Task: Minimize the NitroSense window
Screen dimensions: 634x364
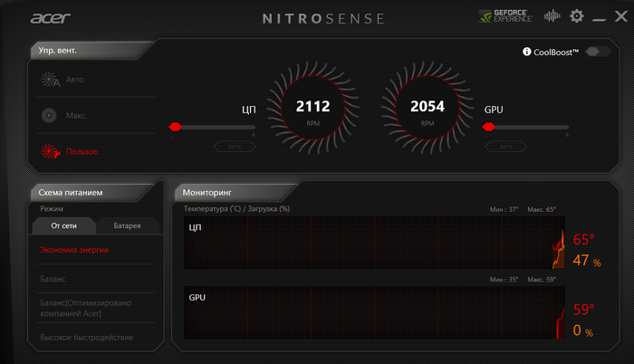Action: tap(599, 19)
